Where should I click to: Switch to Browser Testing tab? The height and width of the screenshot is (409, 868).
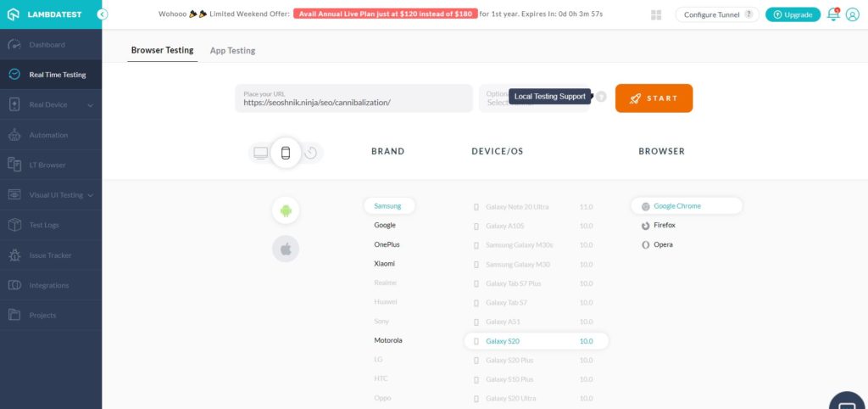pos(162,50)
